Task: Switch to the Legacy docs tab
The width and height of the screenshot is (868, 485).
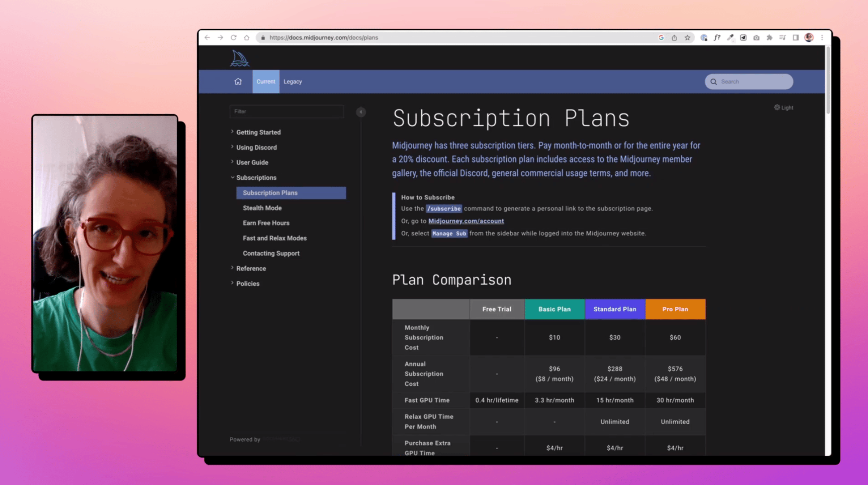Action: point(293,81)
